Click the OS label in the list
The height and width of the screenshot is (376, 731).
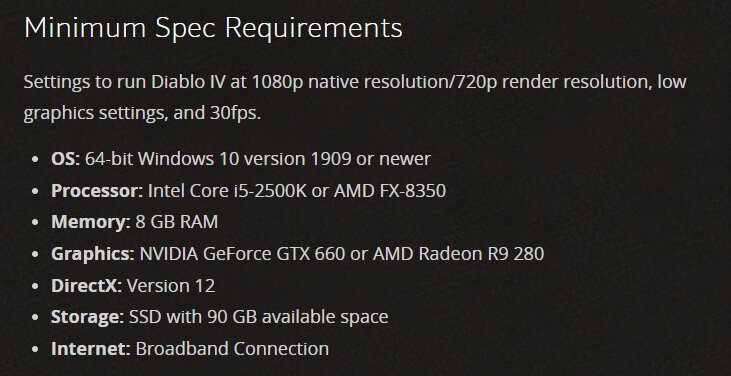point(66,159)
